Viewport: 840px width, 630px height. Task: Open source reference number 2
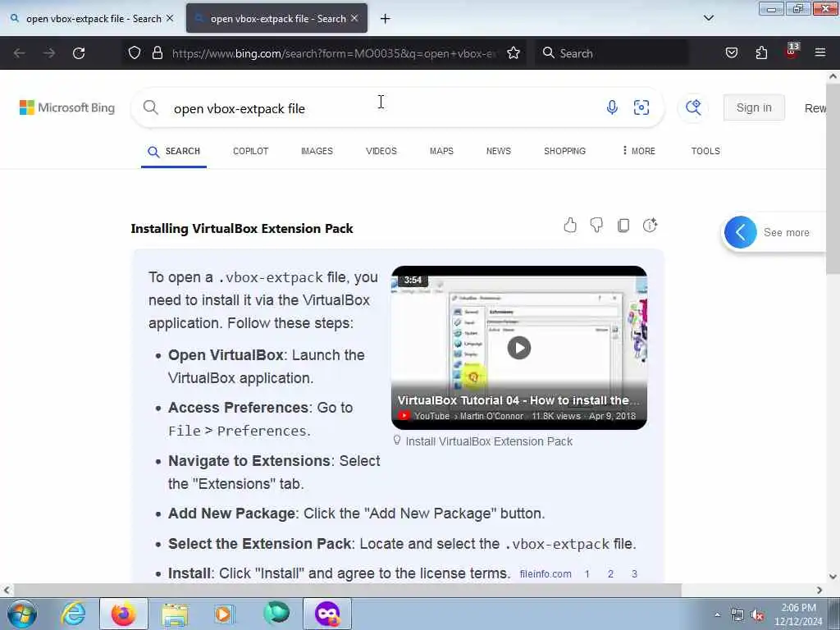click(x=610, y=573)
